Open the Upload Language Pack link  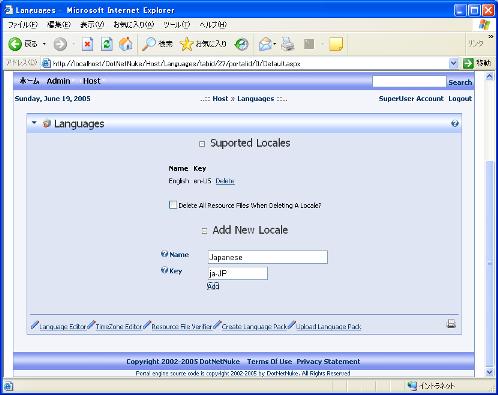tap(329, 327)
